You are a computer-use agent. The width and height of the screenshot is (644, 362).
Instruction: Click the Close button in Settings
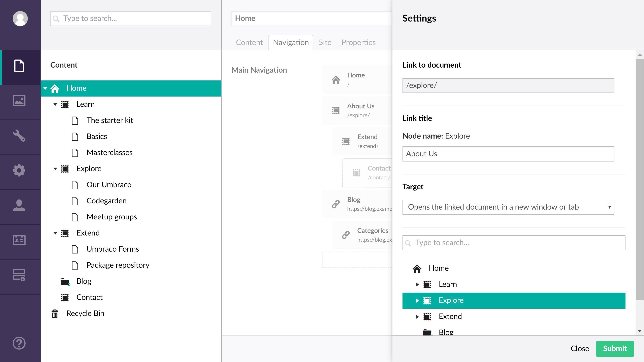(580, 349)
